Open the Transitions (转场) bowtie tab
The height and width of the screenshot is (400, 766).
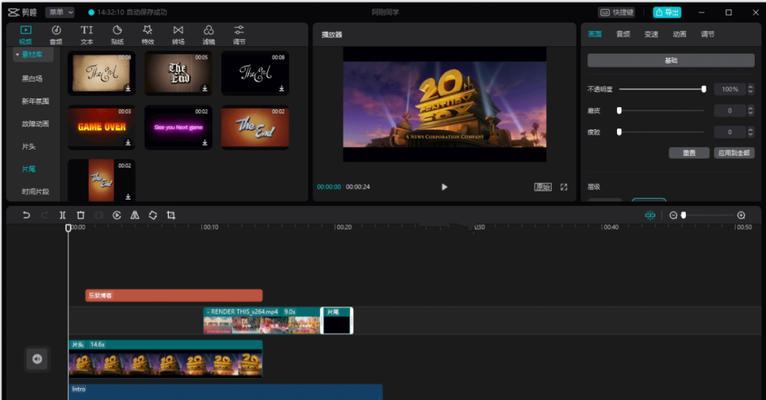pos(178,35)
